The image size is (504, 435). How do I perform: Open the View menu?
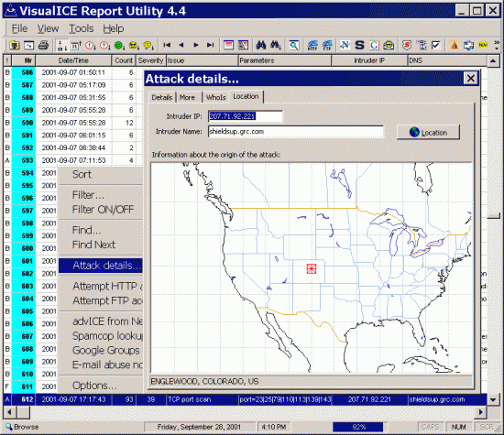pos(48,28)
